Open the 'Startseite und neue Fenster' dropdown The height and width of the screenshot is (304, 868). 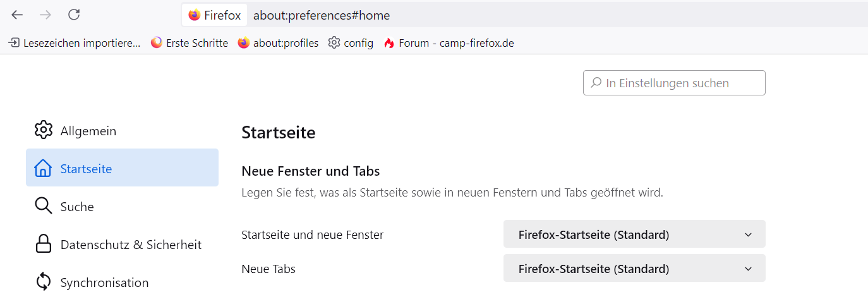click(634, 234)
